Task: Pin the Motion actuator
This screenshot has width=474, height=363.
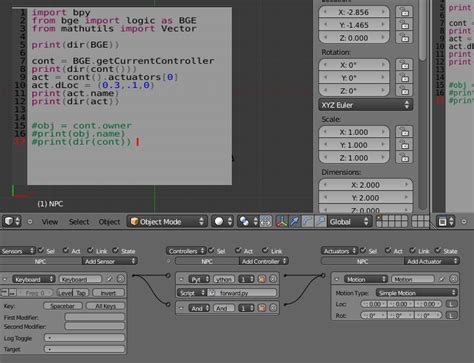Action: (x=442, y=279)
